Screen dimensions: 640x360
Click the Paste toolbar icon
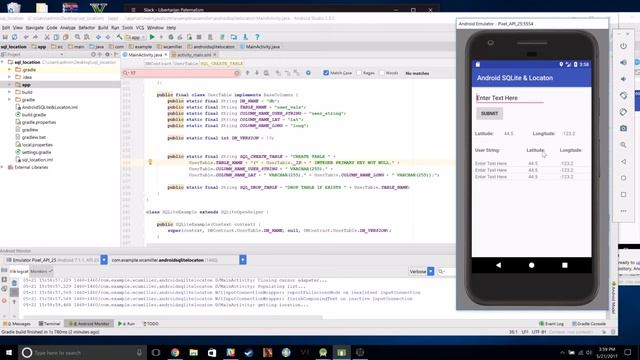66,37
